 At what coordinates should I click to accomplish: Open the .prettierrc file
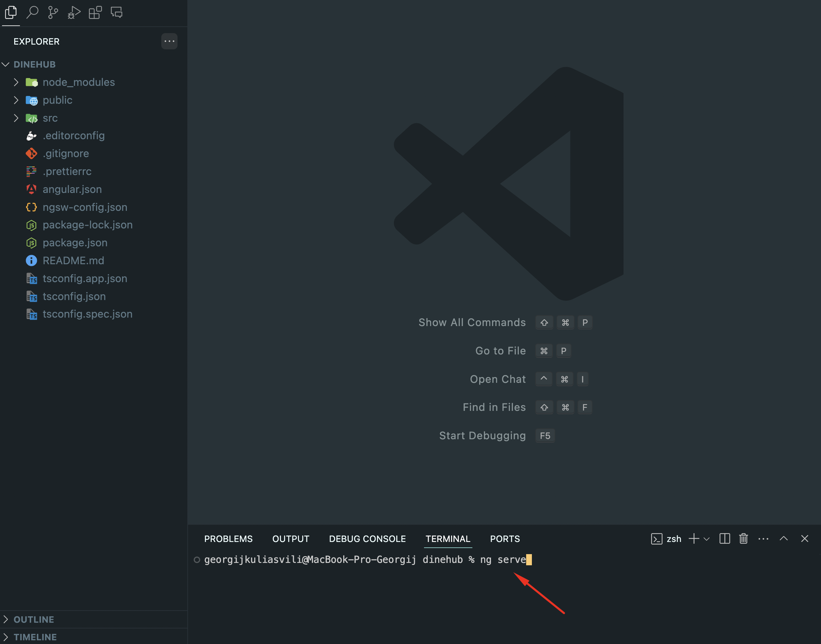[x=94, y=172]
